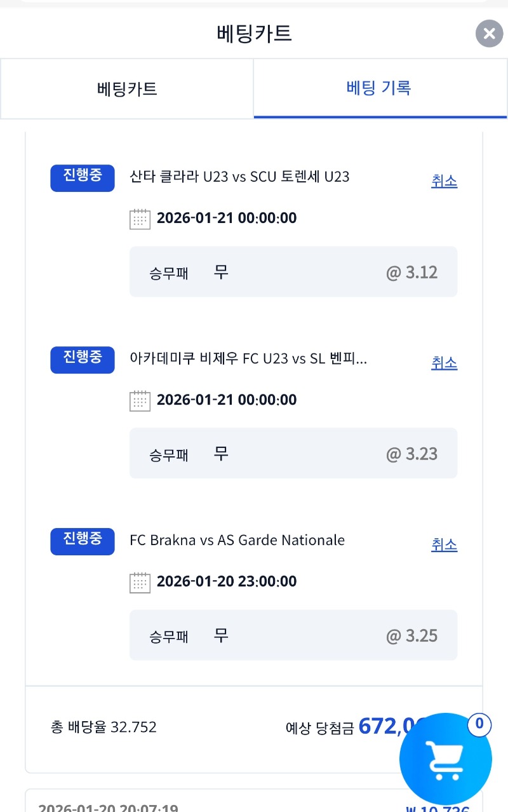Screen dimensions: 508x812
Task: Select the draw odds row @ 3.23
Action: 293,454
